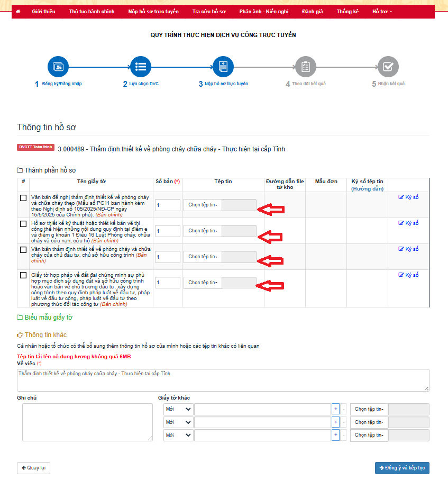The image size is (448, 480).
Task: Click into the Ghi chú text area
Action: point(87,422)
